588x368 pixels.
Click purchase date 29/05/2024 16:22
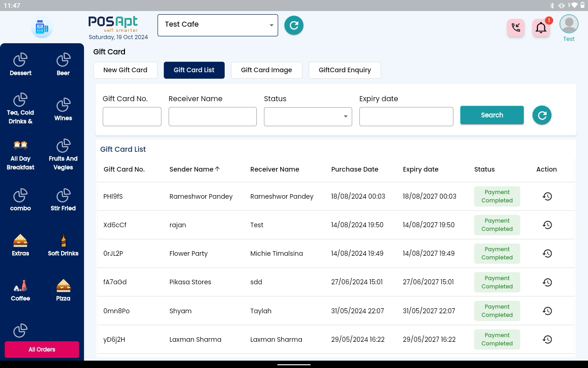[x=358, y=339]
